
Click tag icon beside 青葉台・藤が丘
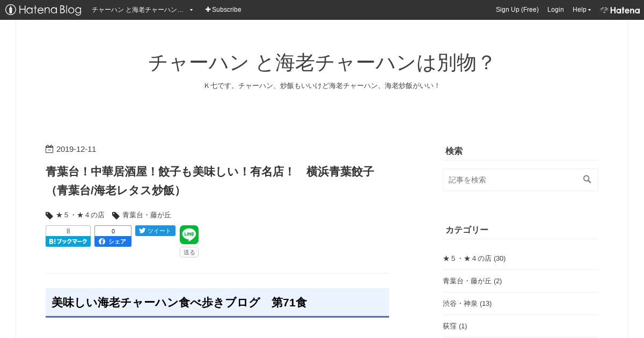click(x=115, y=215)
